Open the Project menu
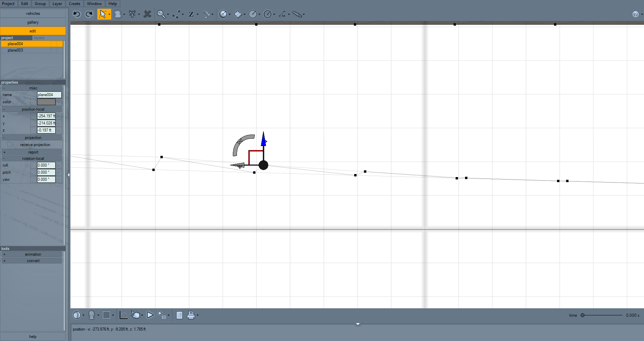This screenshot has width=644, height=341. click(8, 4)
